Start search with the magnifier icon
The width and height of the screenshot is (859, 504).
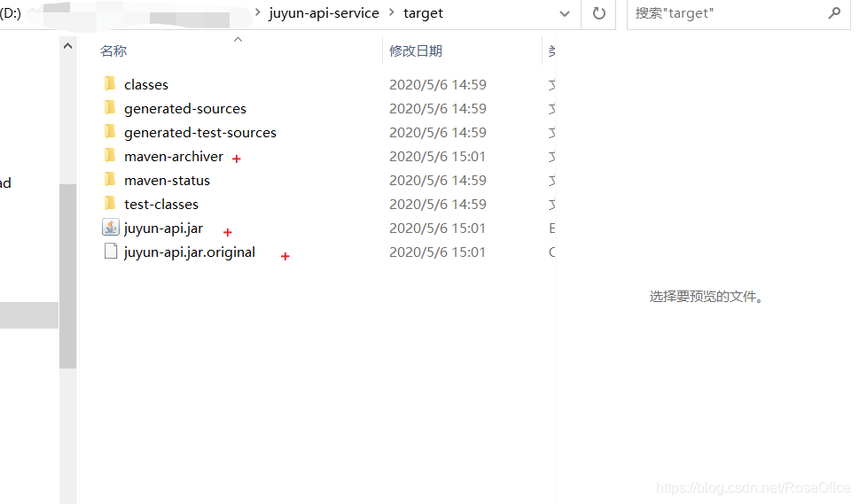coord(834,13)
